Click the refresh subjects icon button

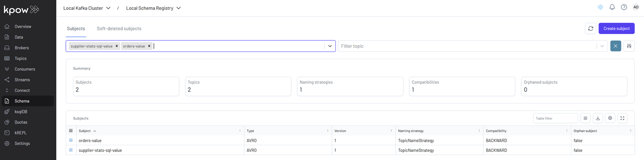point(591,28)
